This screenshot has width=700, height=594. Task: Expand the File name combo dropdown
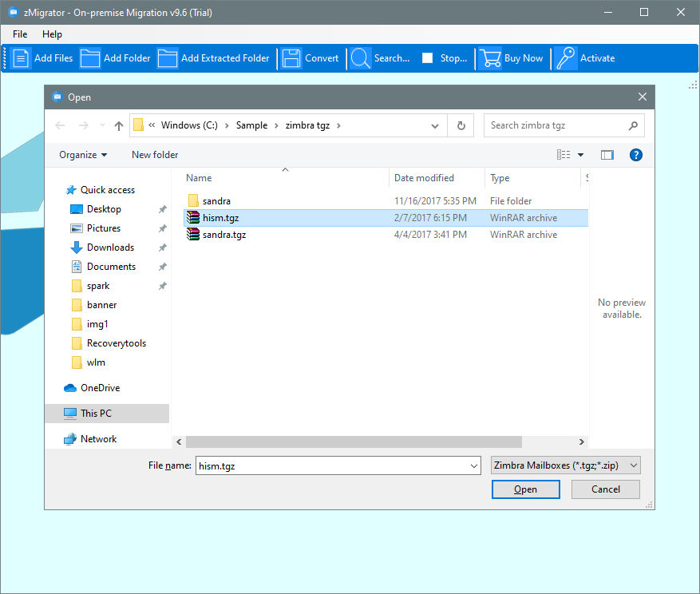click(x=473, y=465)
